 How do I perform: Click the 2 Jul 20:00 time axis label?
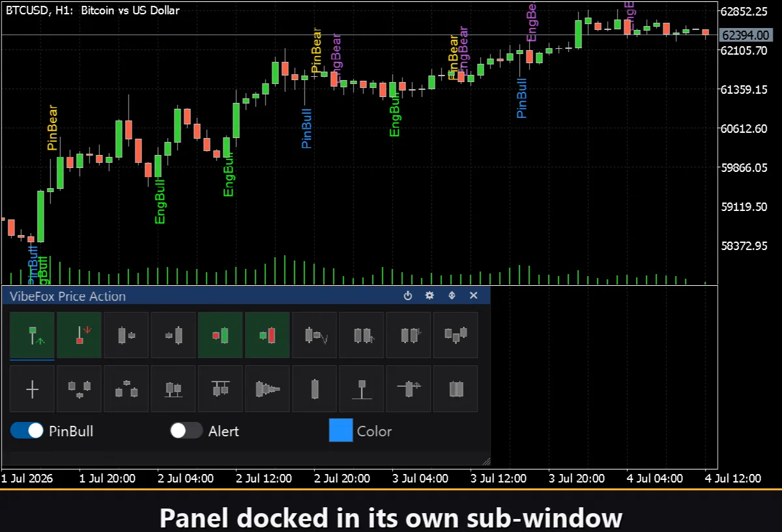342,479
